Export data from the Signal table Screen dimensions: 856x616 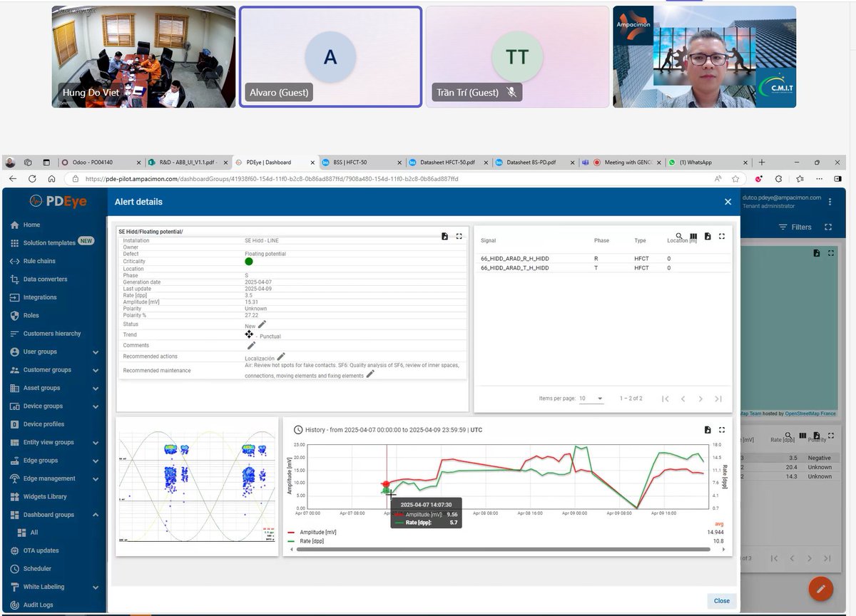tap(708, 236)
